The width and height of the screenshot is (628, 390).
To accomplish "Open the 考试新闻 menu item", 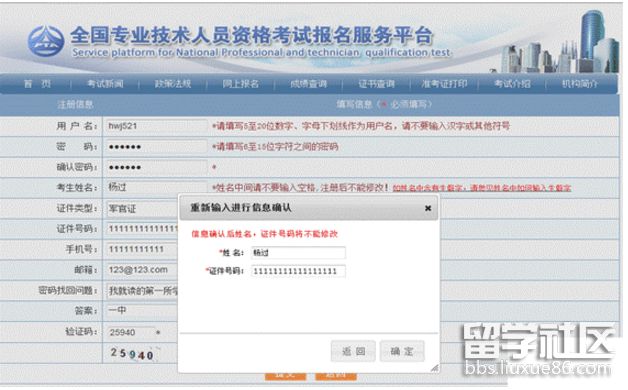I will (105, 84).
